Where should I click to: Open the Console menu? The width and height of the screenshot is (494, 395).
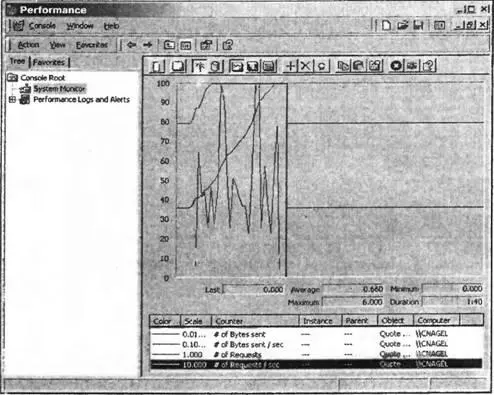(42, 26)
